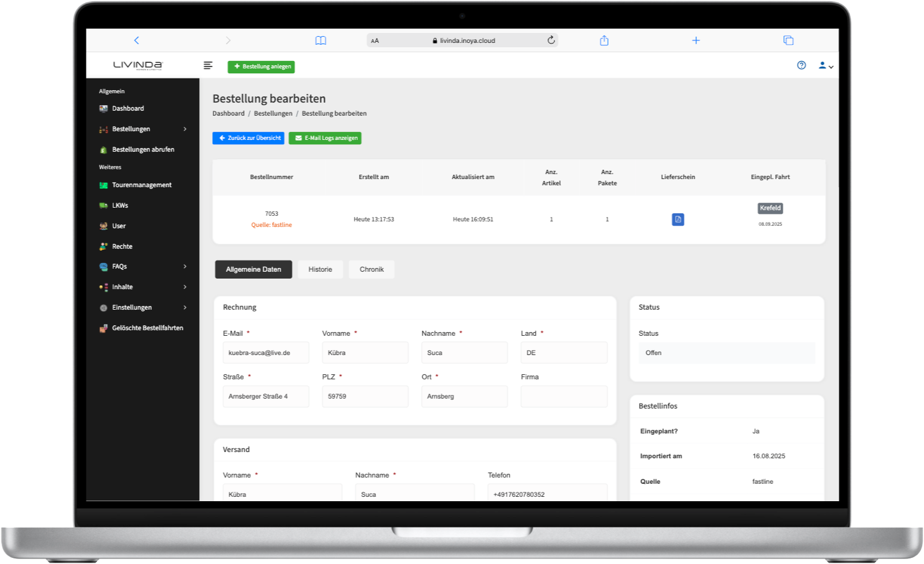Open Bestellungen abrufen in sidebar
The image size is (924, 564).
pyautogui.click(x=143, y=149)
